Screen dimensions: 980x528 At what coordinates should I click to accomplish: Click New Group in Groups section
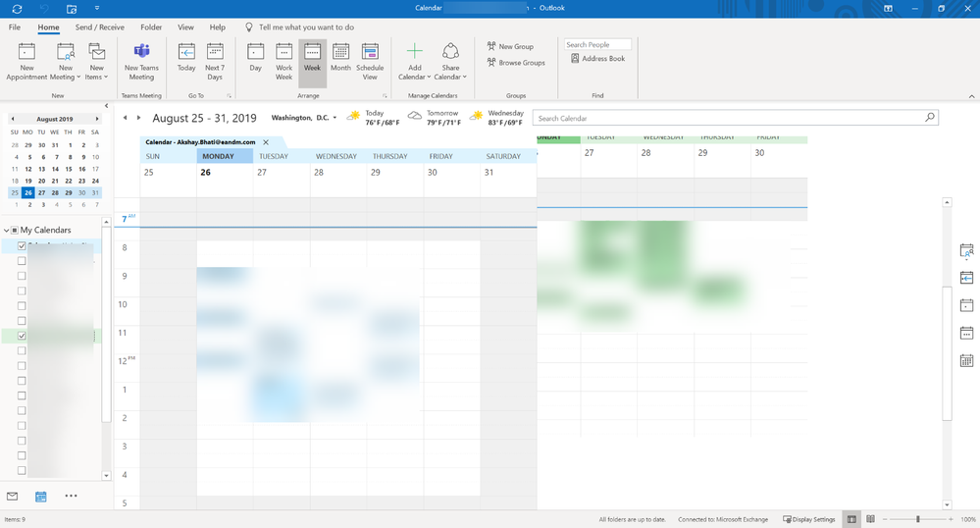click(x=510, y=46)
